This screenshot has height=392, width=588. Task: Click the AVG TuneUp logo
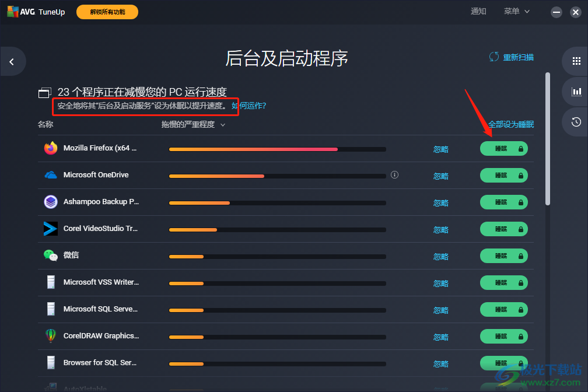point(36,12)
